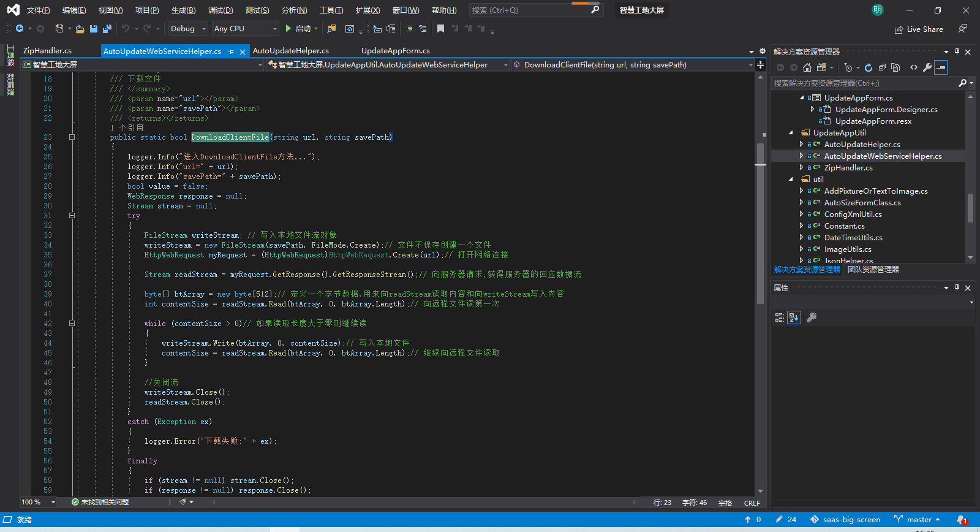Toggle auto-hide pin of Properties panel
Image resolution: width=980 pixels, height=532 pixels.
(x=957, y=287)
